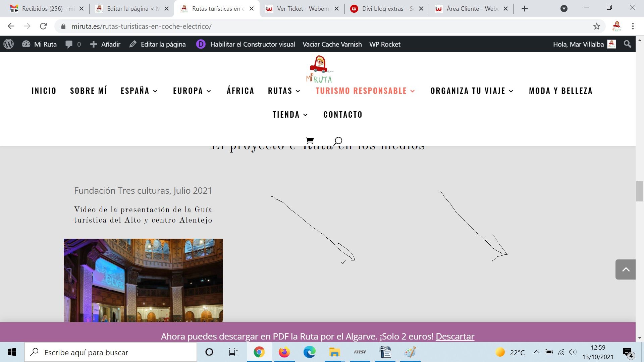Click admin bar search magnifier

point(627,44)
